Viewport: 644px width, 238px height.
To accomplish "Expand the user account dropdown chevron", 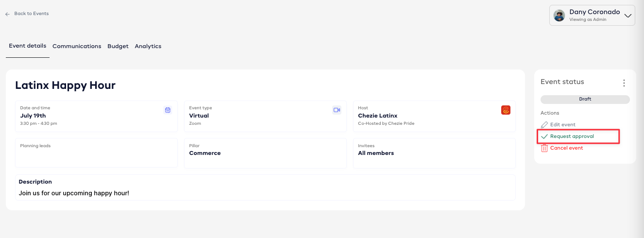I will click(628, 16).
